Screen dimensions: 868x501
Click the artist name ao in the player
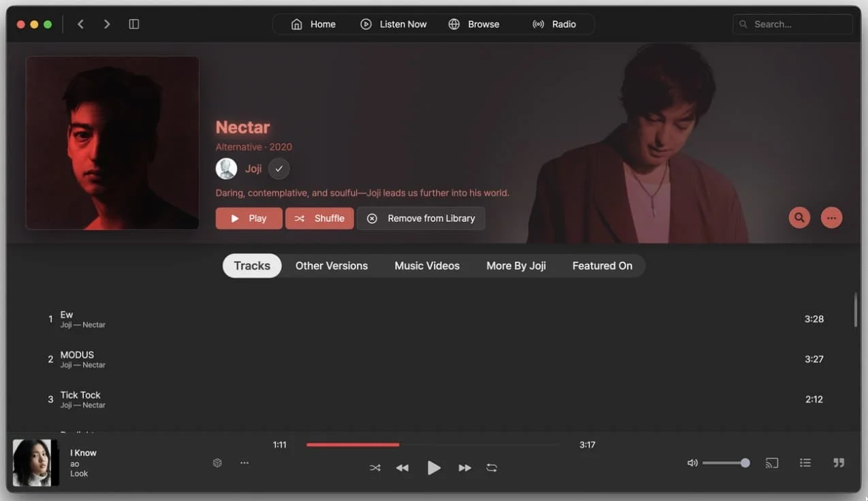[x=75, y=464]
